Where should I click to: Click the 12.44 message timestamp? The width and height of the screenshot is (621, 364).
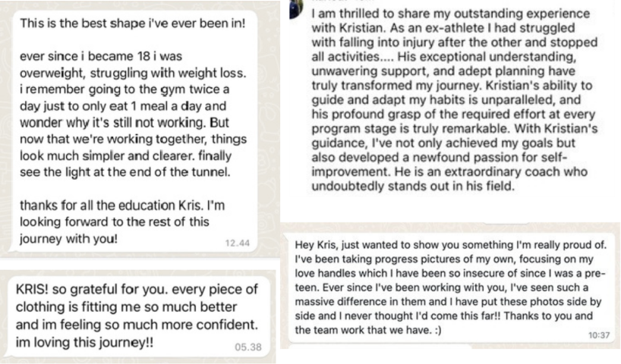(237, 243)
